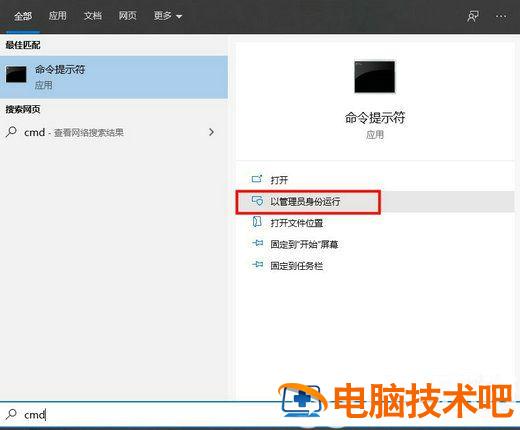Image resolution: width=520 pixels, height=430 pixels.
Task: Switch to the 网页 tab
Action: 128,16
